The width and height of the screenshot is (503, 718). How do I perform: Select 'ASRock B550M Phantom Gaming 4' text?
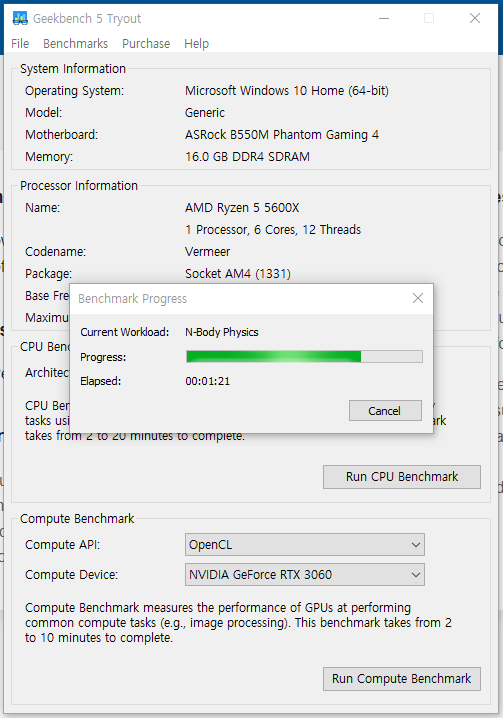tap(282, 135)
